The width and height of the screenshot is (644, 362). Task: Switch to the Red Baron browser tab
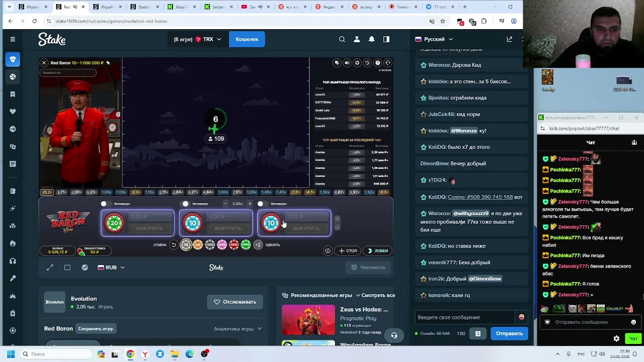point(70,7)
